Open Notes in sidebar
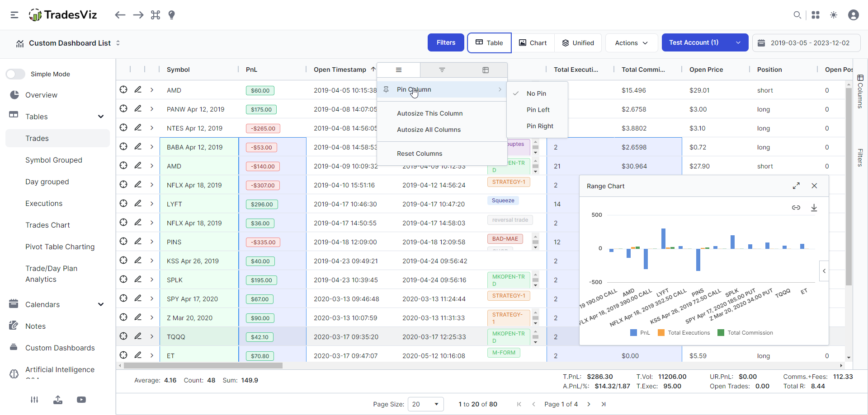 point(35,326)
